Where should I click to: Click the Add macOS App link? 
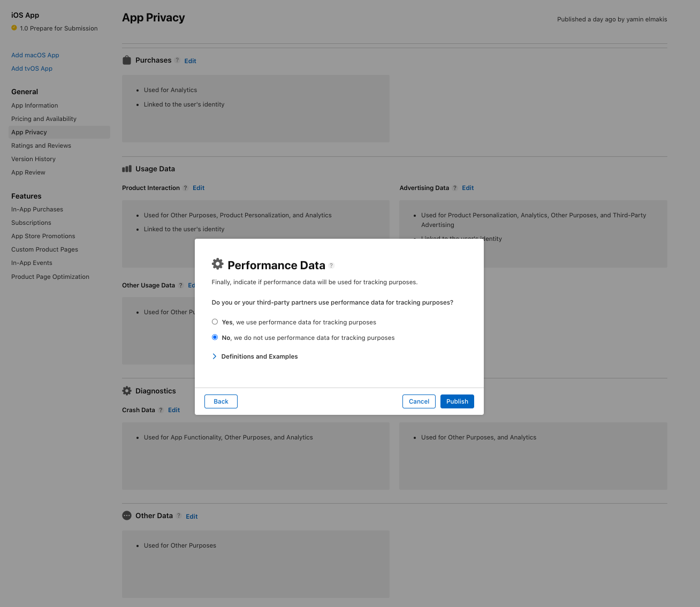[35, 55]
